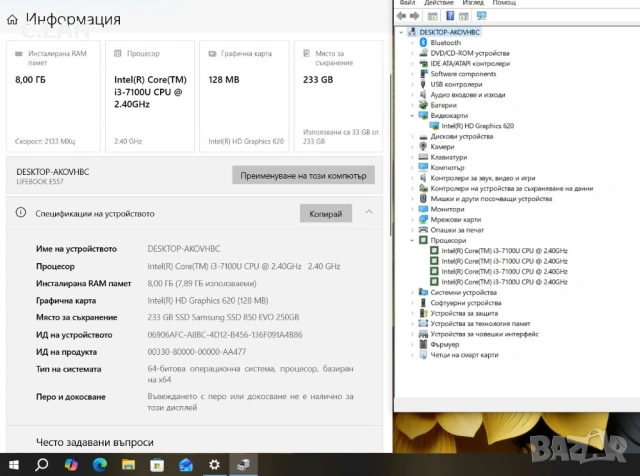Click the Help icon in Device Manager toolbar
This screenshot has width=640, height=476.
(x=450, y=16)
